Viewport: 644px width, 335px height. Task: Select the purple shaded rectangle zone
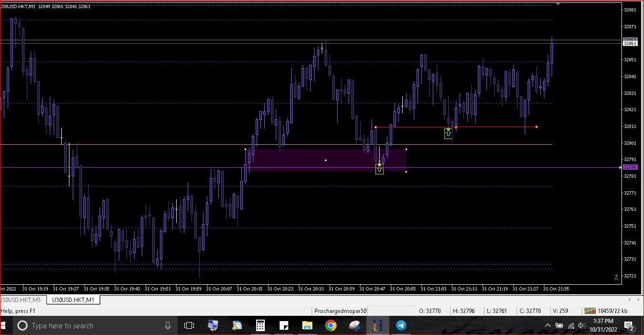pyautogui.click(x=326, y=160)
